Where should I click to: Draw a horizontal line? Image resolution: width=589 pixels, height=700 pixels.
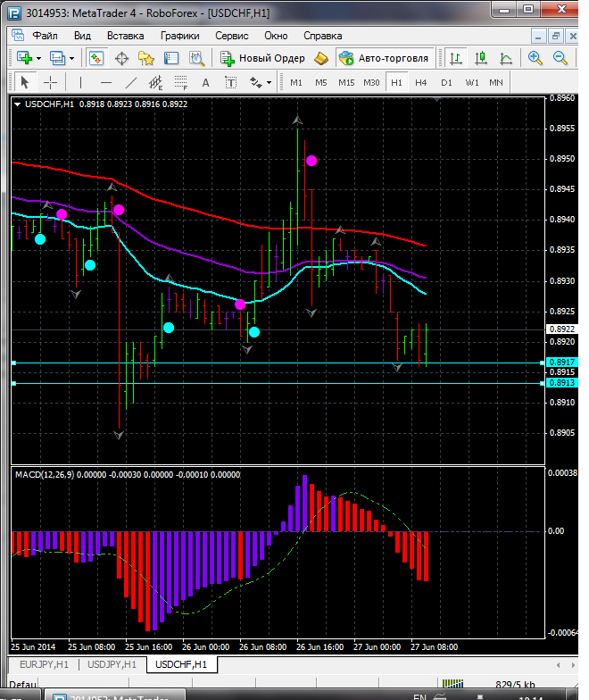(105, 82)
